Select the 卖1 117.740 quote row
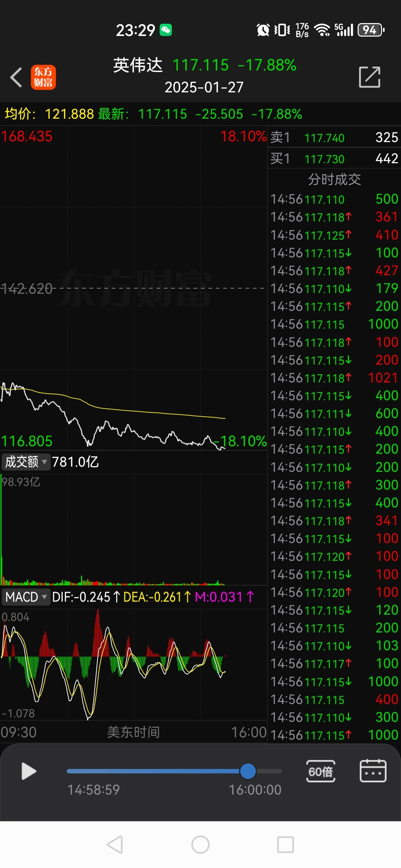The width and height of the screenshot is (401, 868). [334, 137]
